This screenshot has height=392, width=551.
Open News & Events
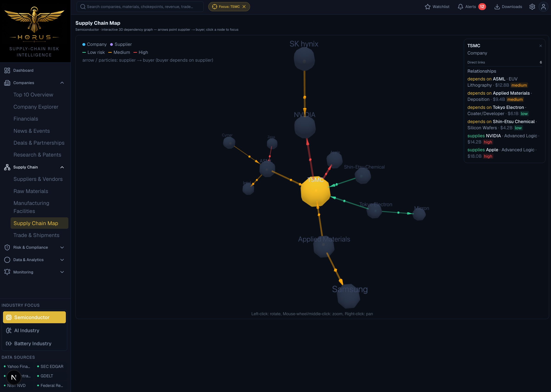click(x=32, y=131)
